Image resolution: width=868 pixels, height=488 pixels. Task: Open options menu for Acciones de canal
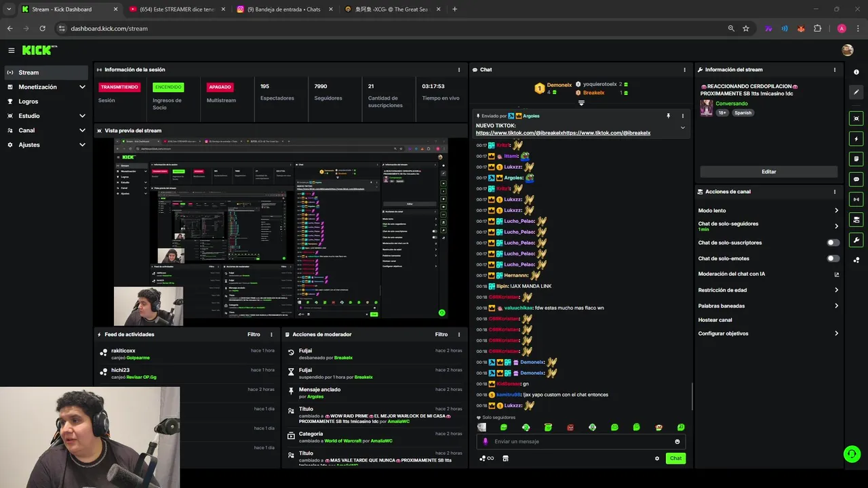[835, 192]
